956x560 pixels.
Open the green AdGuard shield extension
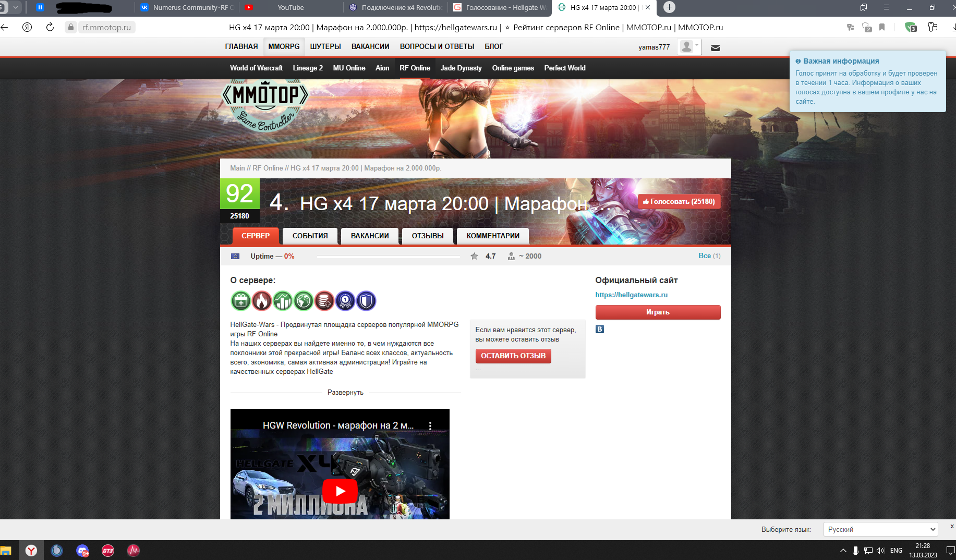tap(911, 27)
